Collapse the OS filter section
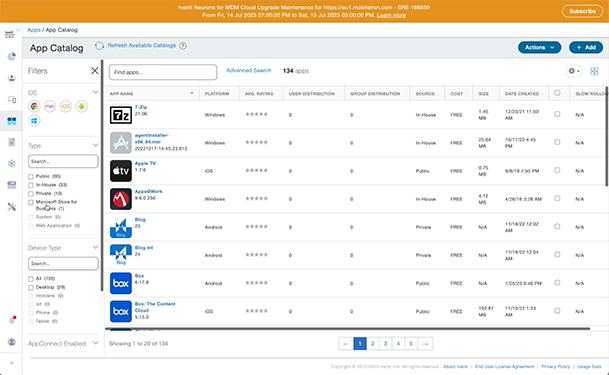This screenshot has height=375, width=609. click(x=96, y=92)
